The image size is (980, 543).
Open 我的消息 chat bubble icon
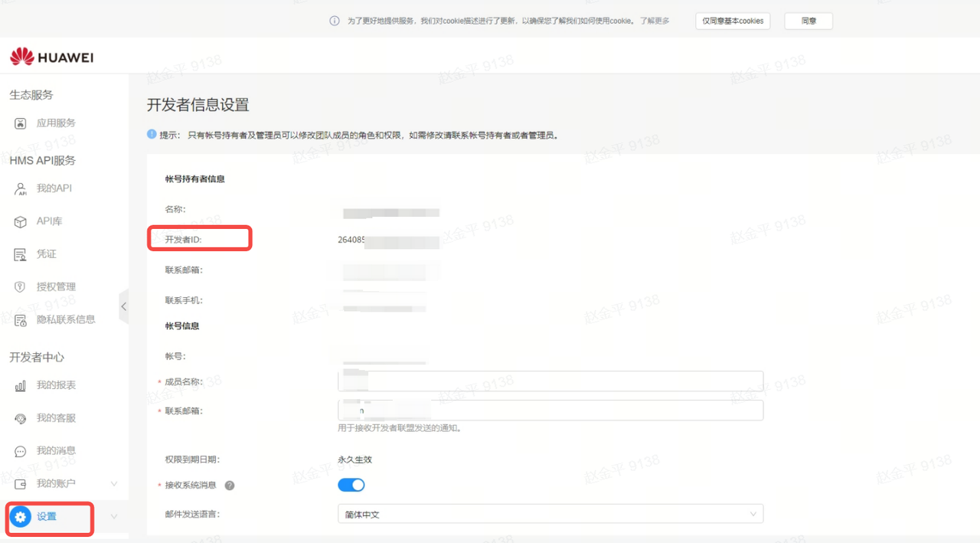tap(21, 451)
